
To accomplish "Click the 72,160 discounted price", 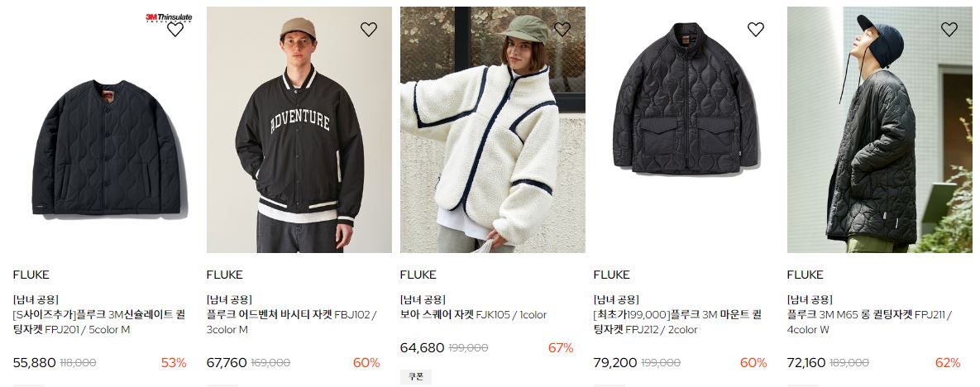I will click(806, 363).
